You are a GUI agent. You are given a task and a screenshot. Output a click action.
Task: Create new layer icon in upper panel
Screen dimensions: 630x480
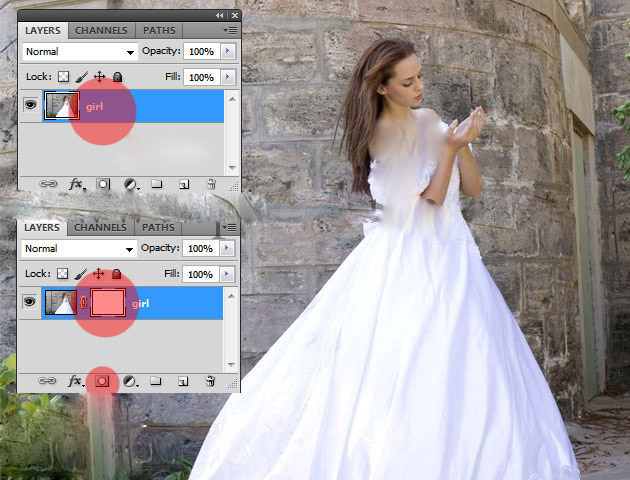click(x=184, y=185)
